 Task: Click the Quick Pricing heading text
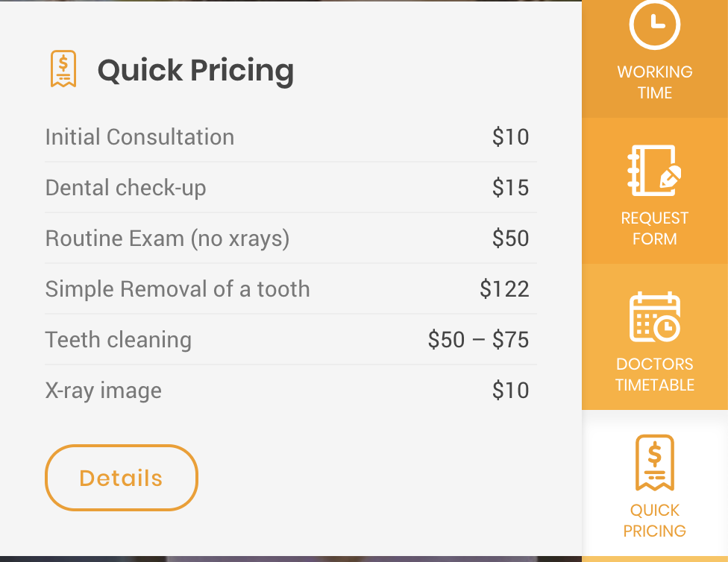pyautogui.click(x=195, y=70)
